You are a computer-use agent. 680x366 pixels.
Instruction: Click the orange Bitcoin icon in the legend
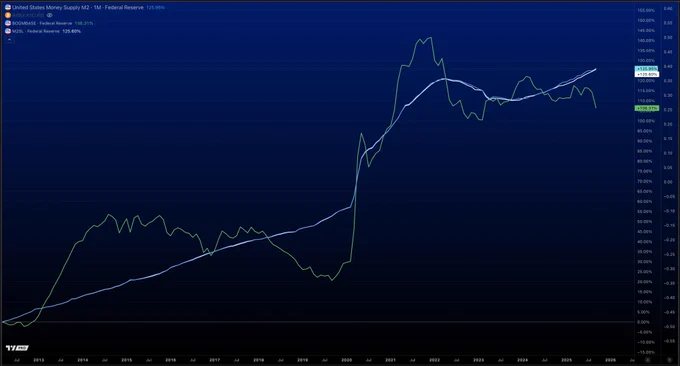8,15
